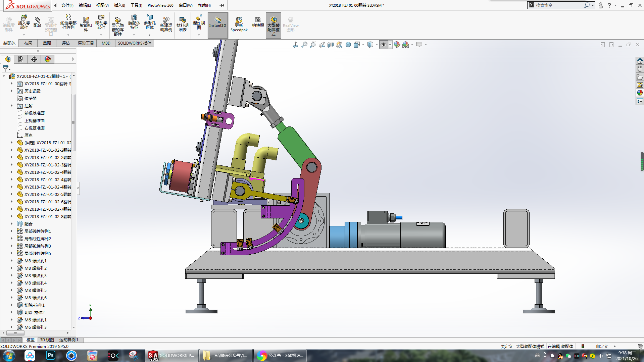Select the Mate (配合) tool
The image size is (644, 362).
pyautogui.click(x=38, y=22)
